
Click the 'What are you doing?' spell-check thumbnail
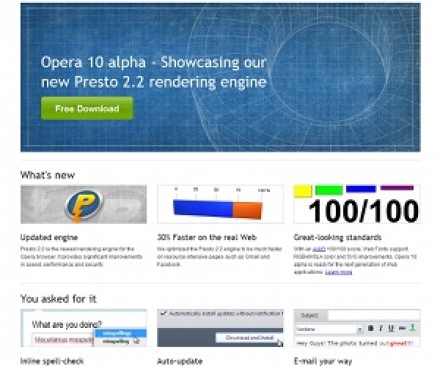click(84, 328)
